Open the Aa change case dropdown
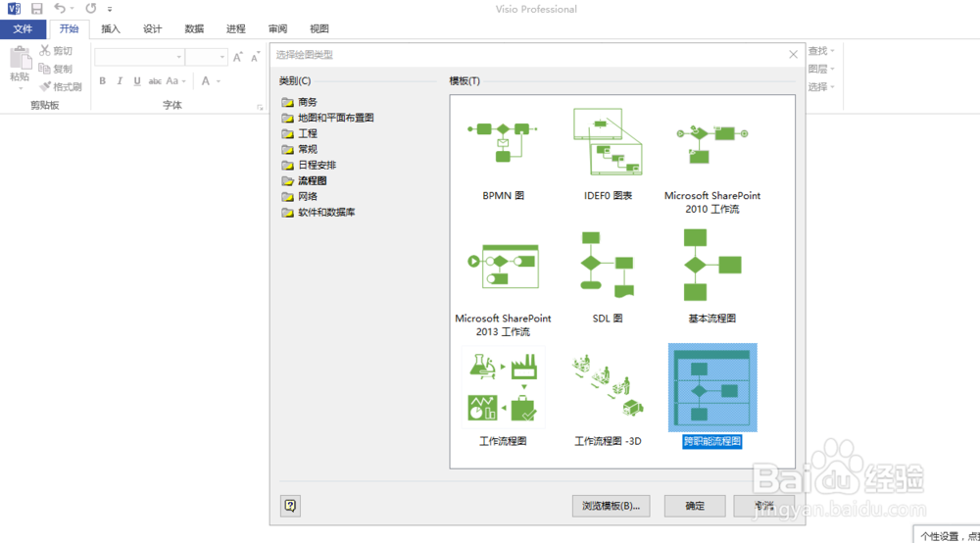The width and height of the screenshot is (980, 543). pyautogui.click(x=175, y=80)
